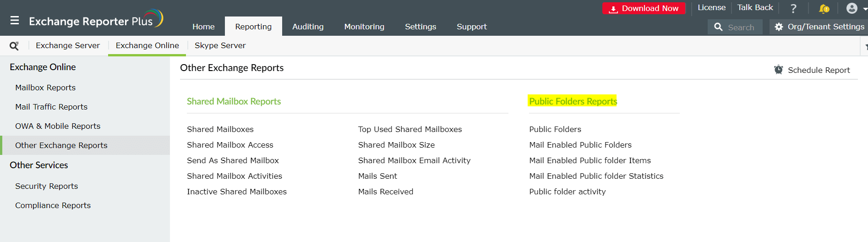Viewport: 868px width, 242px height.
Task: Open the notification bell alerts
Action: pos(824,8)
